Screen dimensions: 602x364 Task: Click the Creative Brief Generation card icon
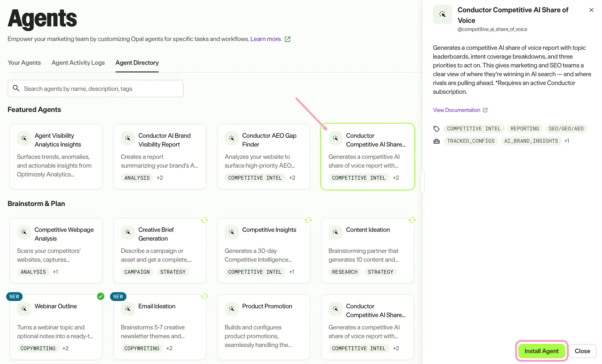128,232
